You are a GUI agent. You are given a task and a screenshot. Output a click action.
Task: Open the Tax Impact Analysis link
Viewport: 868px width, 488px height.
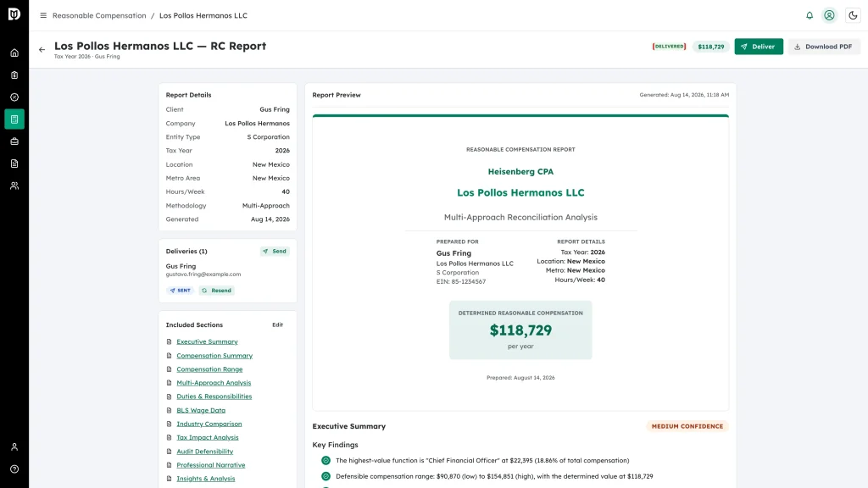208,438
